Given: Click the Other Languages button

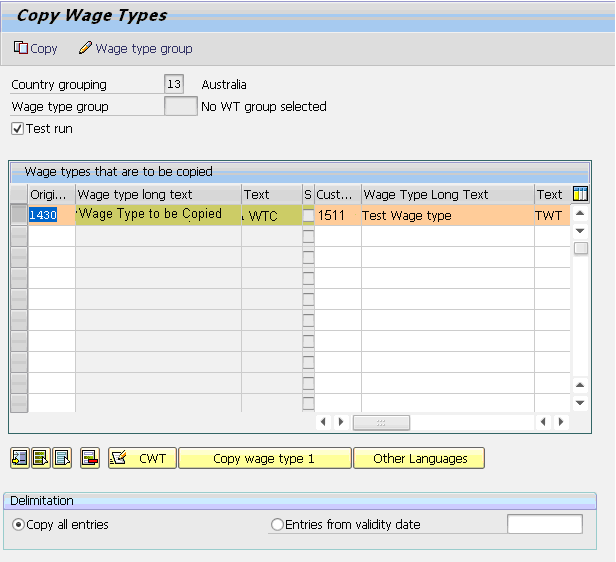Looking at the screenshot, I should pyautogui.click(x=420, y=459).
